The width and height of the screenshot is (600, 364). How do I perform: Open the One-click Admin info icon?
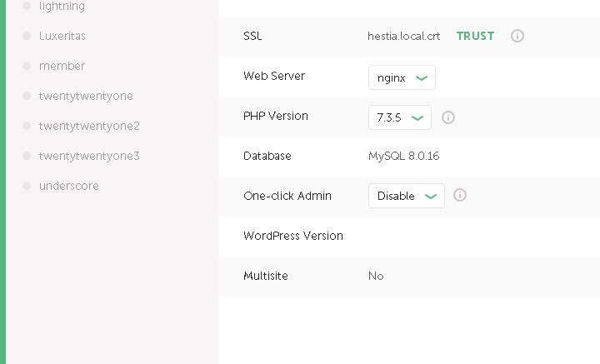[460, 196]
